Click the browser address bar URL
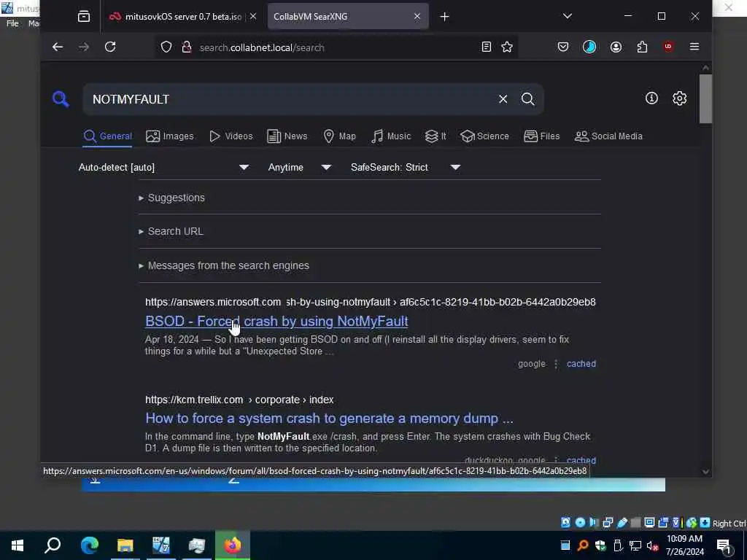Image resolution: width=747 pixels, height=560 pixels. click(x=262, y=47)
